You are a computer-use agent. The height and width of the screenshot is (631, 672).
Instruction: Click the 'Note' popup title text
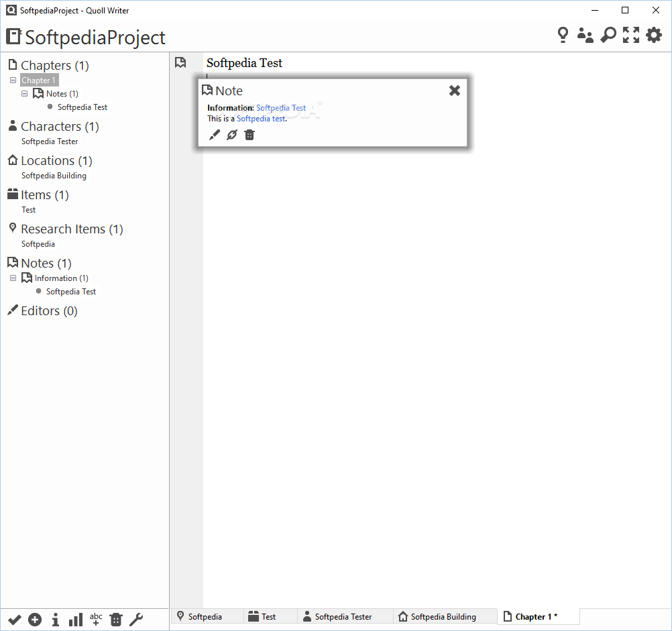pyautogui.click(x=229, y=91)
